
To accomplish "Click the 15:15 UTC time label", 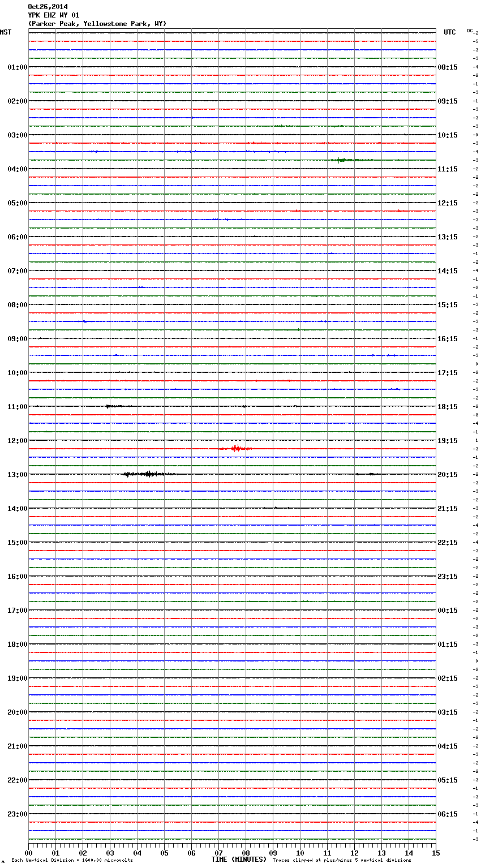I will [x=448, y=305].
